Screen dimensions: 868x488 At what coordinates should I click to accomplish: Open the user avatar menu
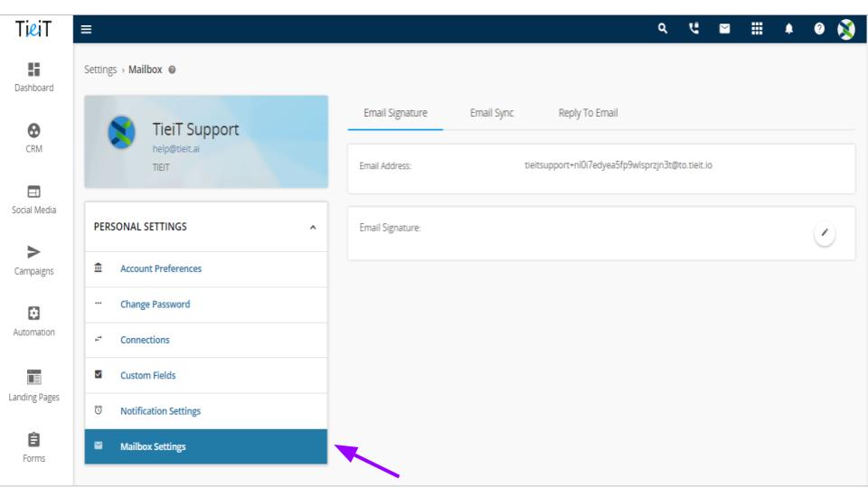[x=846, y=29]
